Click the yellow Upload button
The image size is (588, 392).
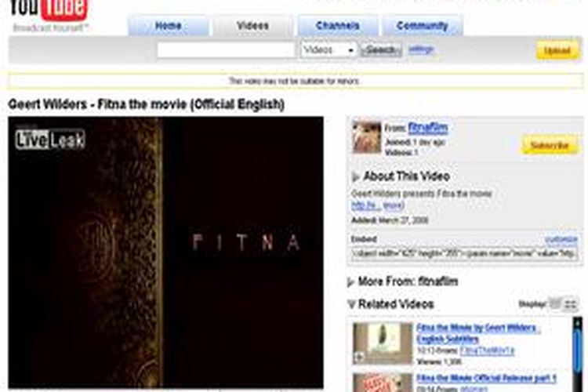pyautogui.click(x=557, y=50)
